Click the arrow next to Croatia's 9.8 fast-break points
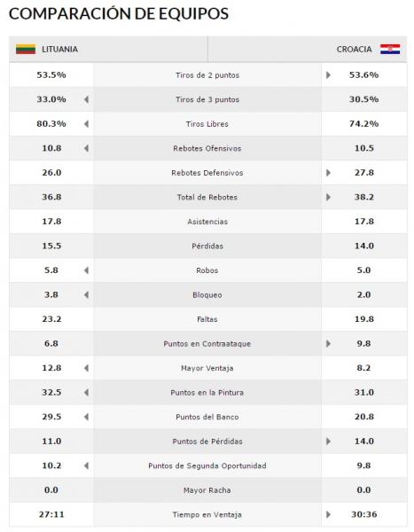The width and height of the screenshot is (414, 532). pos(328,344)
